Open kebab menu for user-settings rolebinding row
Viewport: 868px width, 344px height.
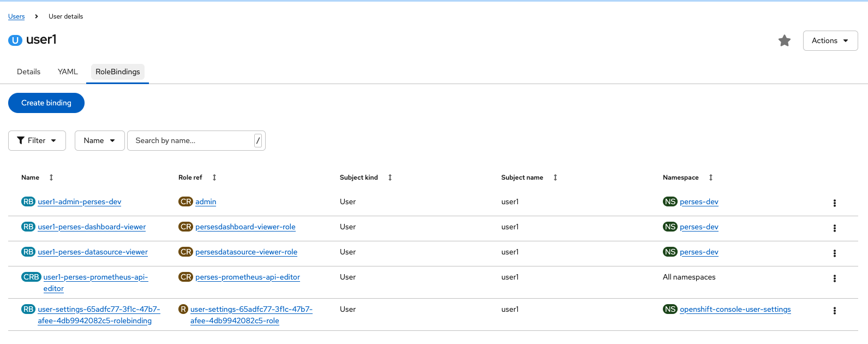(834, 311)
